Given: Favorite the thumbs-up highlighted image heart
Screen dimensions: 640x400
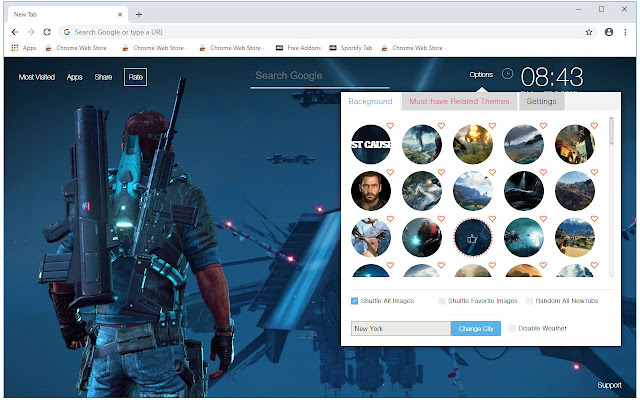Looking at the screenshot, I should 492,219.
